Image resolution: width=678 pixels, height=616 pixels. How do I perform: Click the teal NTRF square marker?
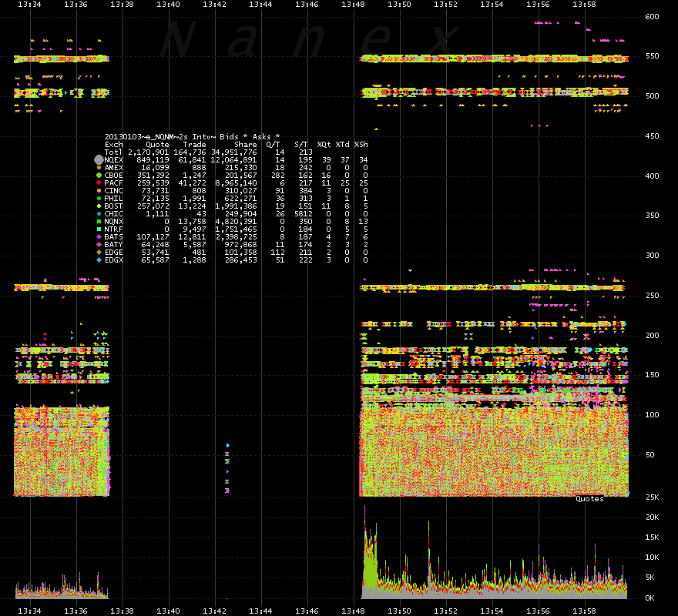[99, 229]
